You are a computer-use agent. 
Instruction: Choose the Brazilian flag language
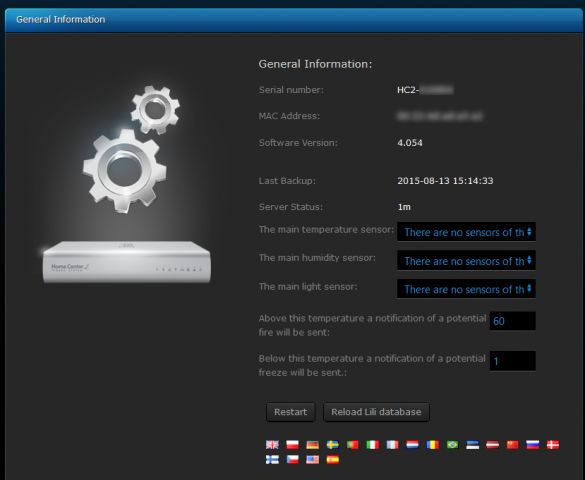pyautogui.click(x=453, y=445)
